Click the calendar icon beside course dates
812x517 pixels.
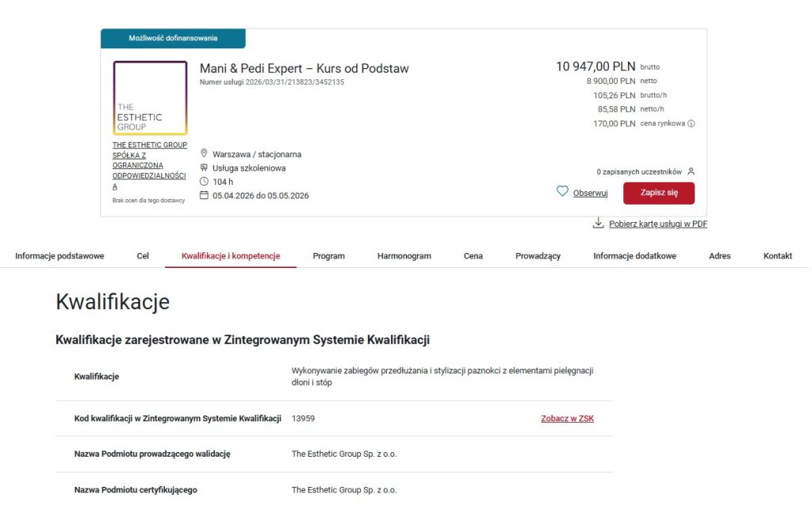coord(204,195)
